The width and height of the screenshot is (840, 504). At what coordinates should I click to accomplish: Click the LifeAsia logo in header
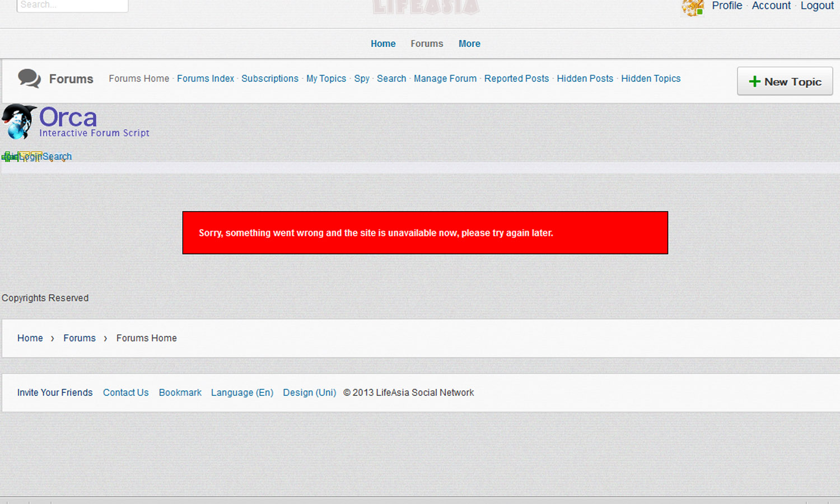[x=426, y=7]
